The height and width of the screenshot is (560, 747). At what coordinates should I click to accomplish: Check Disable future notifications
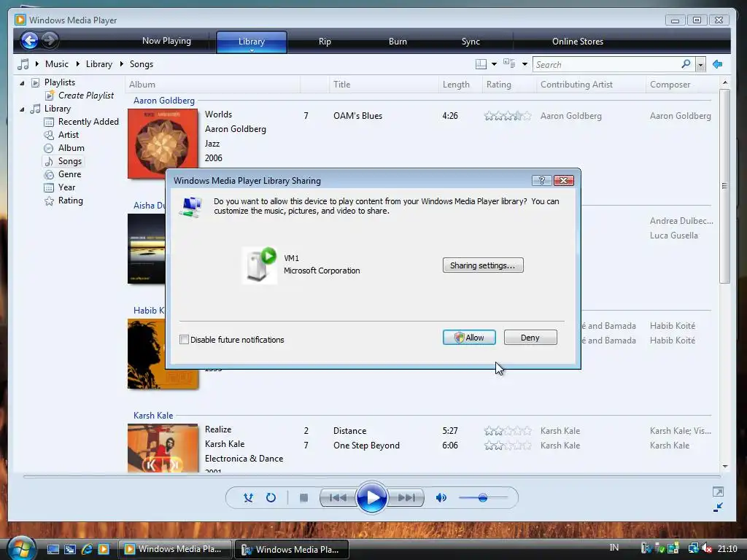(x=185, y=340)
